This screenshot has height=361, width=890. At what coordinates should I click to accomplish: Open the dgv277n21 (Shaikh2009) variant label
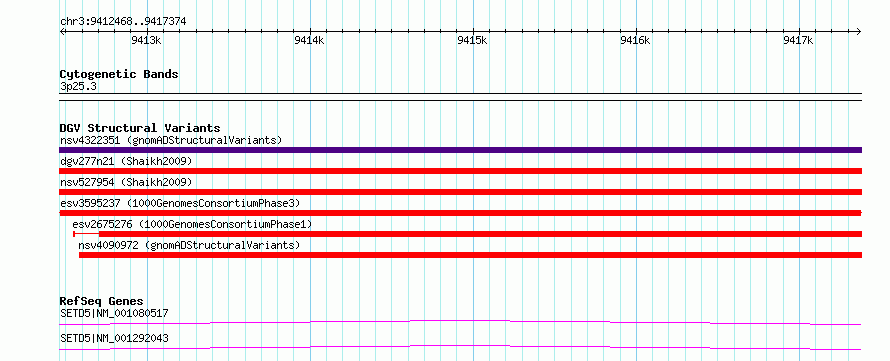coord(126,161)
